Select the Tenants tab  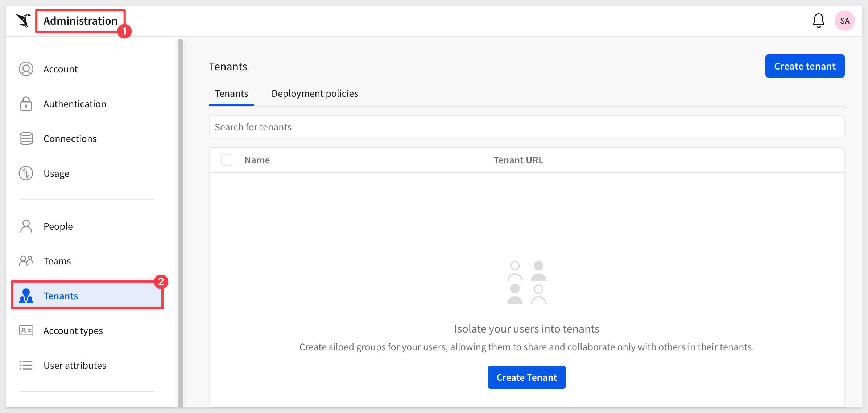point(231,93)
